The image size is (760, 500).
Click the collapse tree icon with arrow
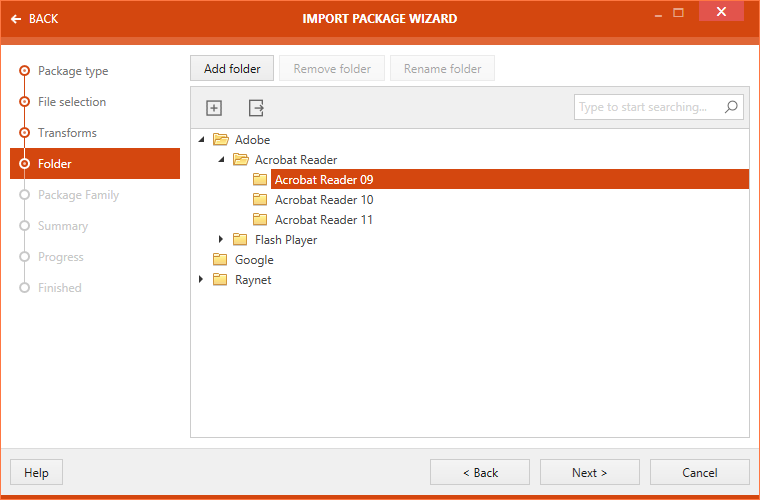[x=256, y=108]
